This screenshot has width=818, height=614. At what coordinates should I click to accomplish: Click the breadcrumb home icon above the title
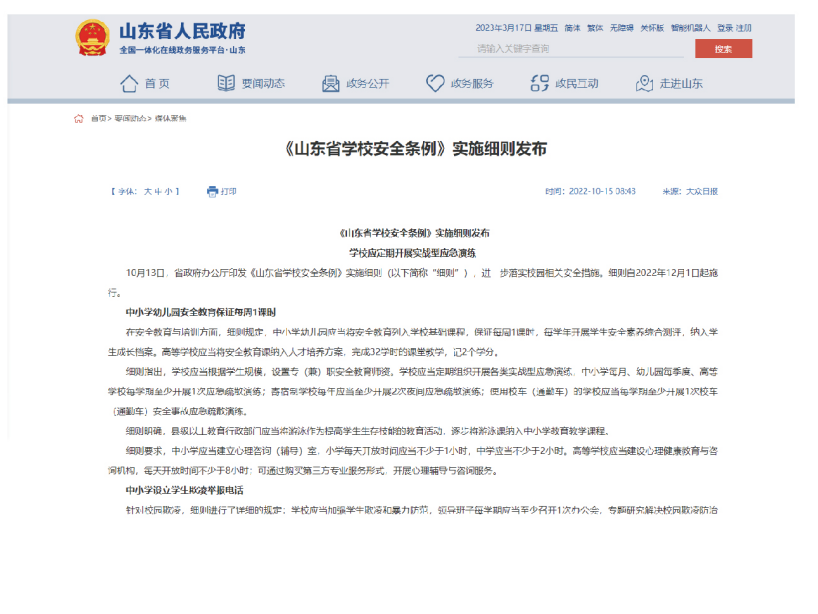(x=78, y=116)
